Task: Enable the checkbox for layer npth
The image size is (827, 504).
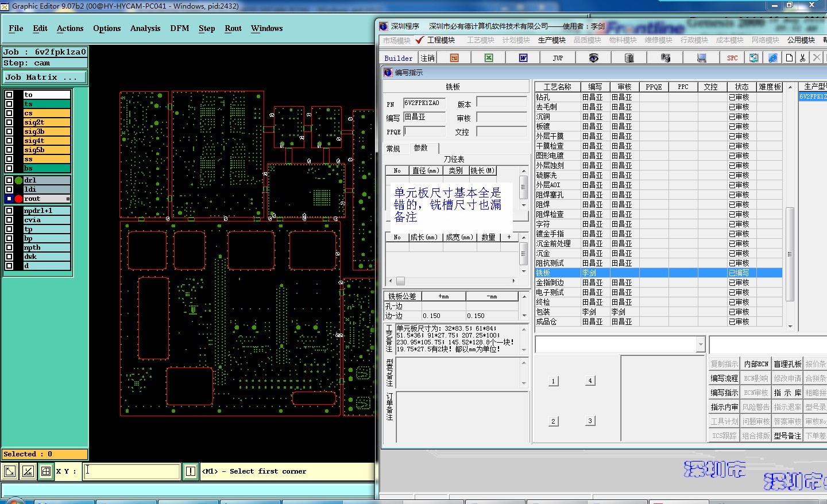Action: point(9,247)
